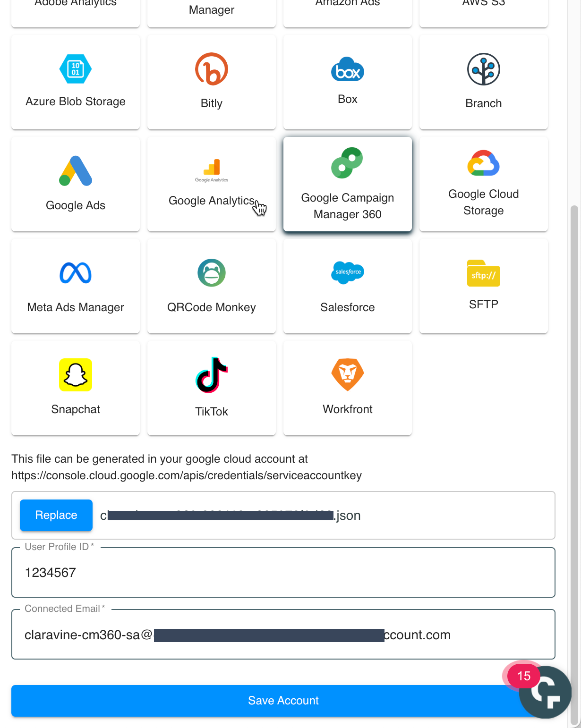Select the Google Cloud Storage connector
The height and width of the screenshot is (728, 581).
click(x=483, y=184)
